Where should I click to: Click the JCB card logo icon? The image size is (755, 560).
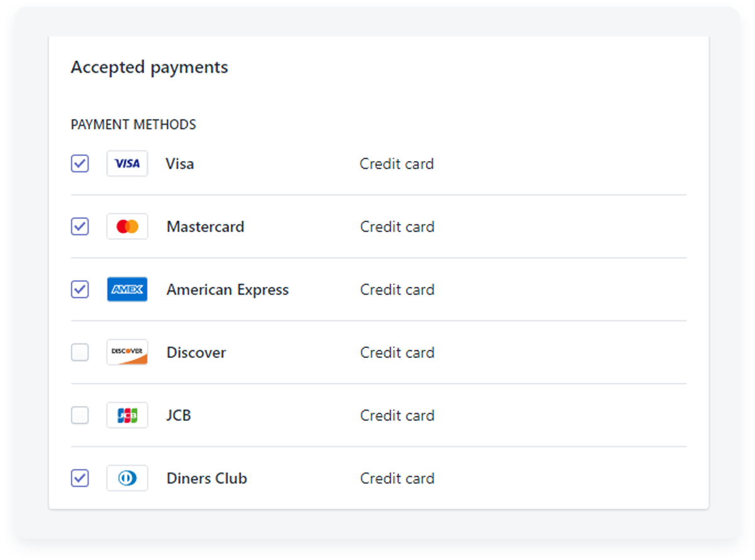coord(127,415)
